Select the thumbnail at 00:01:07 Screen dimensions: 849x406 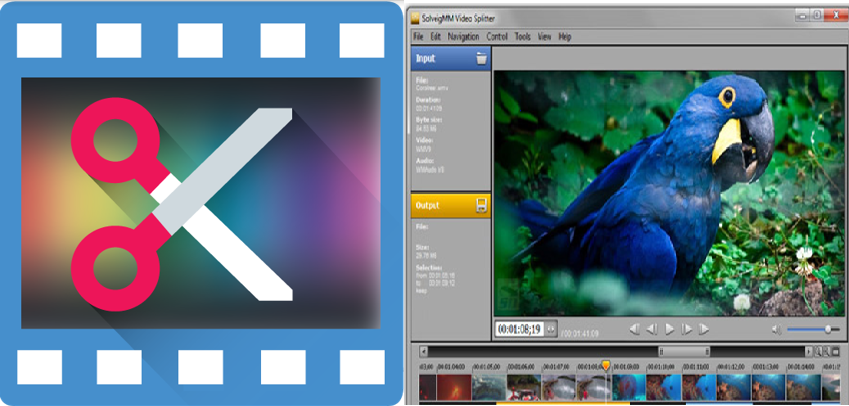coord(559,387)
